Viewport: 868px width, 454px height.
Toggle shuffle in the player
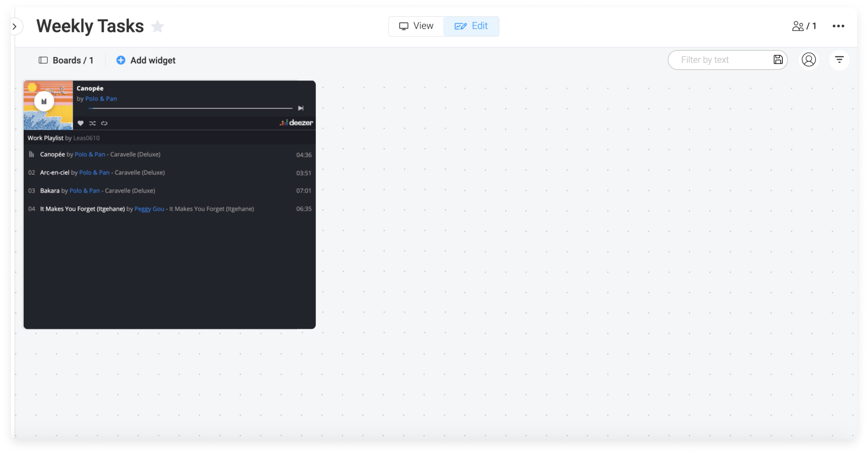(x=92, y=123)
